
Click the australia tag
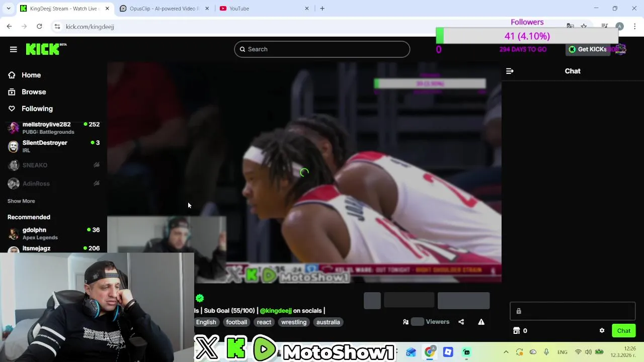(x=328, y=322)
